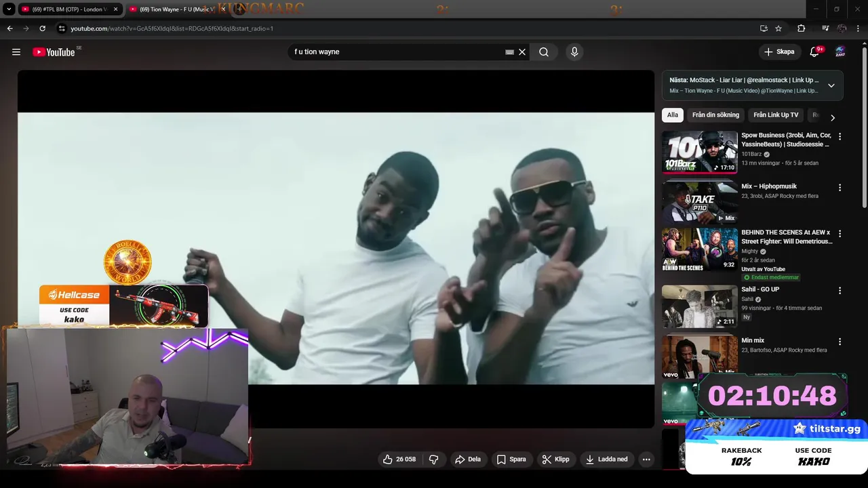This screenshot has height=488, width=868.
Task: Expand the Nästa playlist panel chevron
Action: (831, 85)
